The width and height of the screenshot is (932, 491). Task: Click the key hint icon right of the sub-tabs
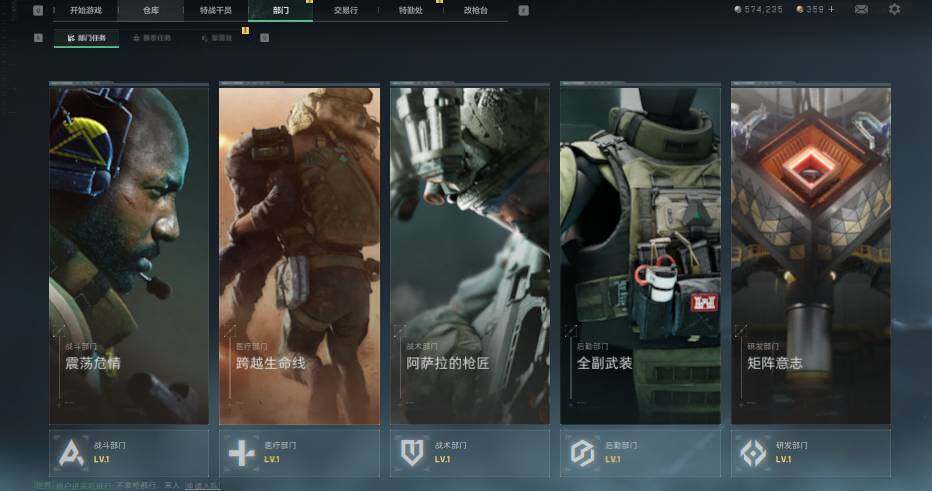[265, 38]
